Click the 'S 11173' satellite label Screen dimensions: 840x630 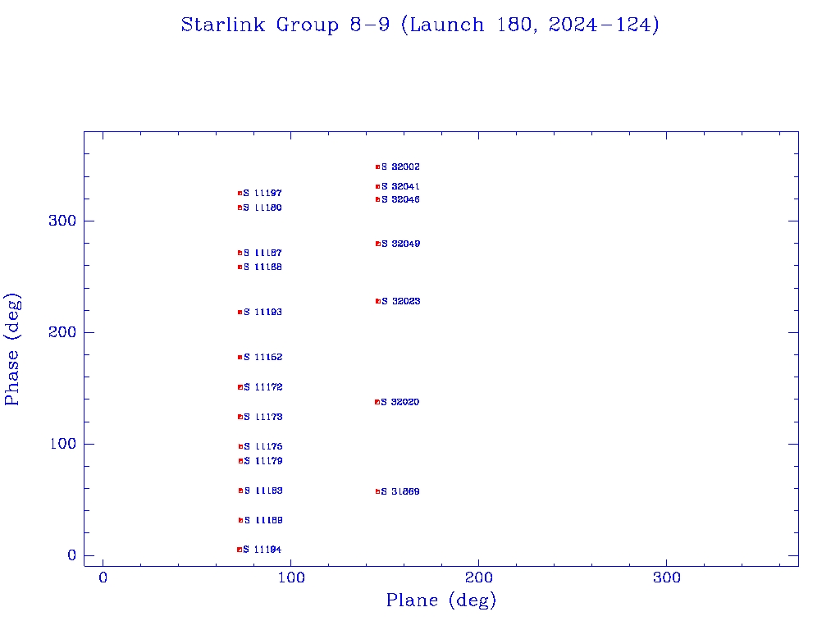coord(263,417)
